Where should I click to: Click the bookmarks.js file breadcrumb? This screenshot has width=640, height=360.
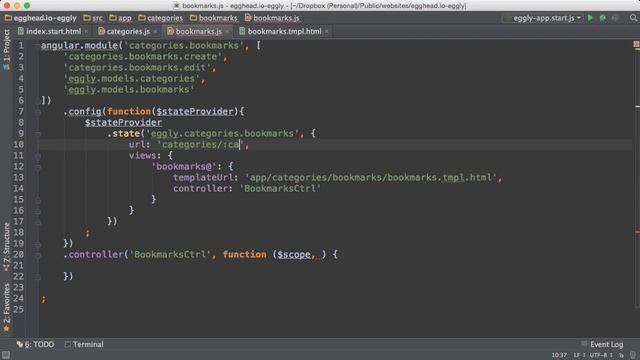click(272, 18)
